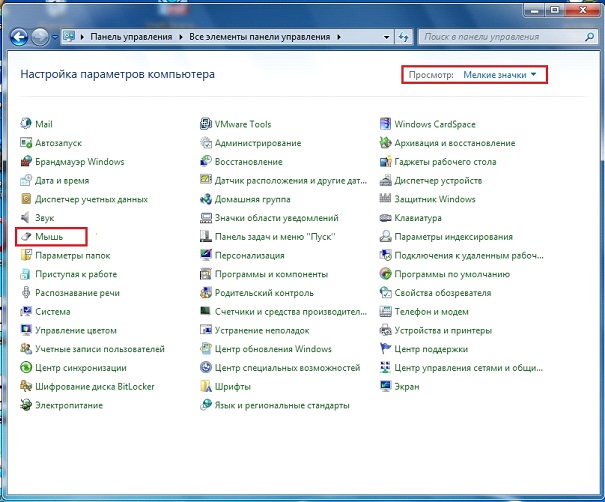Open Центр обновления Windows link
The image size is (605, 502).
[x=273, y=349]
